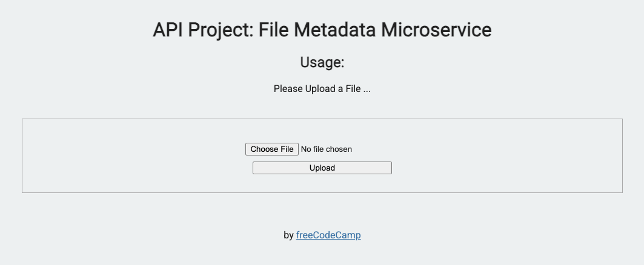Click empty space inside the bordered upload form
The height and width of the screenshot is (265, 644).
click(x=123, y=156)
